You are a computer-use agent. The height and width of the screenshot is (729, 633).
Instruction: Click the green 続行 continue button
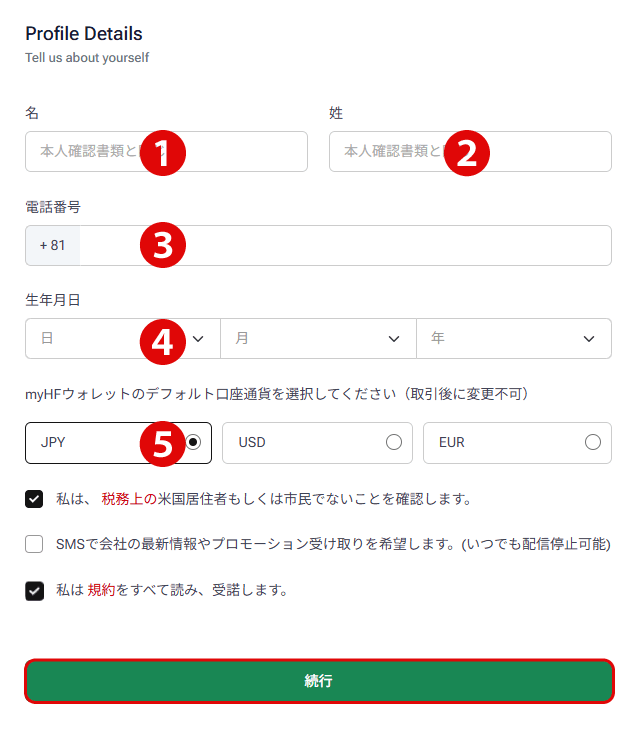[x=318, y=681]
